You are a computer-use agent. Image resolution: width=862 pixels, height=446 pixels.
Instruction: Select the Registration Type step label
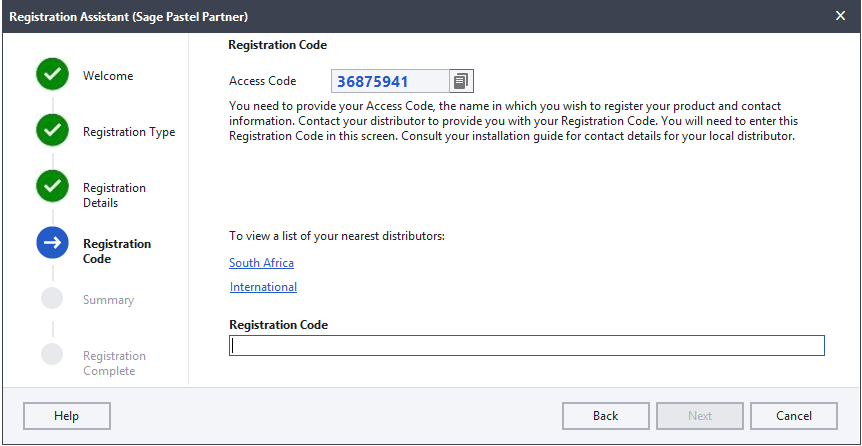129,132
